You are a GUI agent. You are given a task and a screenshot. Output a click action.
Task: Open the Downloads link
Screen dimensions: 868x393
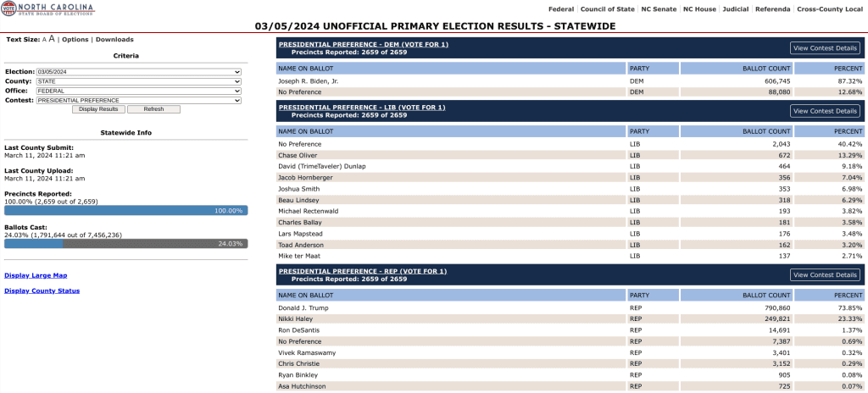click(x=114, y=40)
